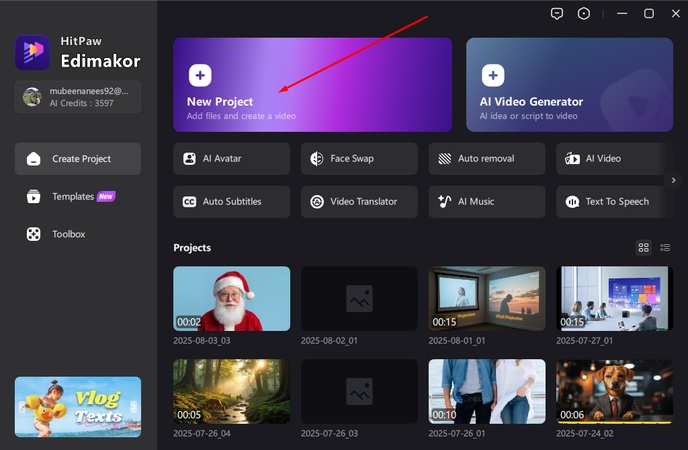Launch the Auto Subtitles tool
The image size is (688, 450).
(x=232, y=202)
